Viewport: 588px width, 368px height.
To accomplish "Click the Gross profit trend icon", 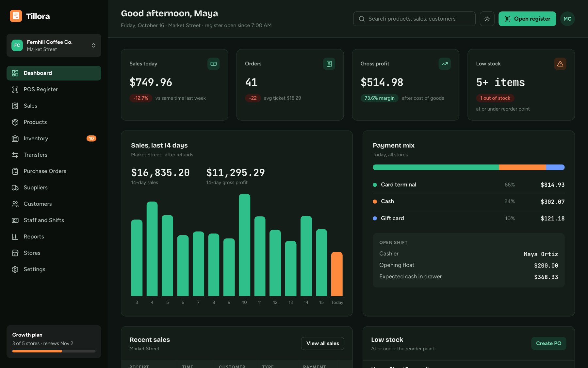I will tap(445, 64).
